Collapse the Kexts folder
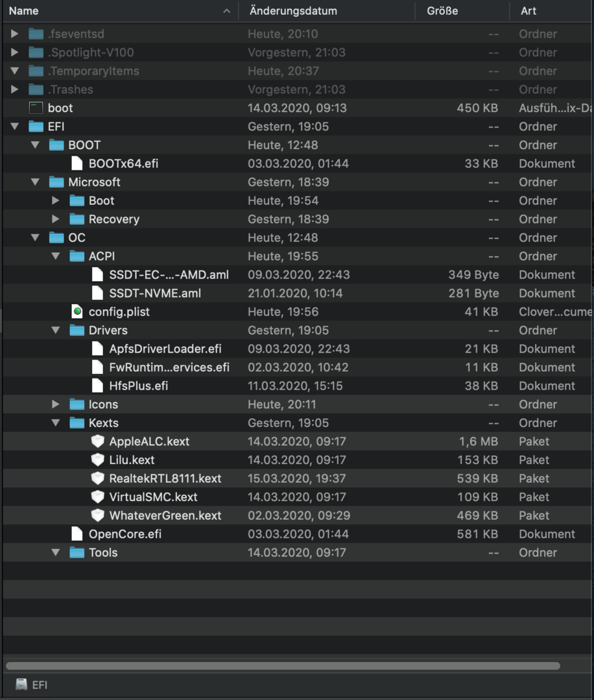 (56, 423)
